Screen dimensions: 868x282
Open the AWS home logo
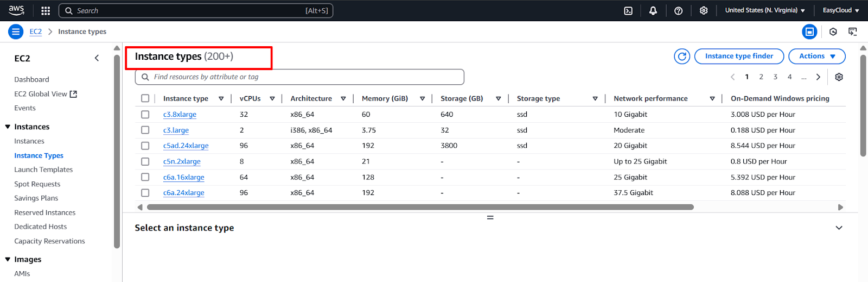(x=16, y=10)
